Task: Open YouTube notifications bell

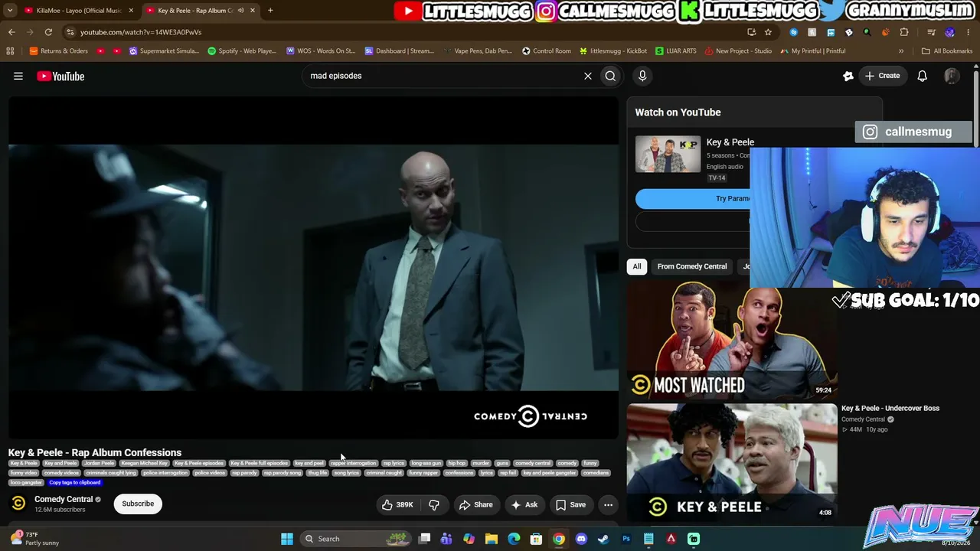Action: coord(923,76)
